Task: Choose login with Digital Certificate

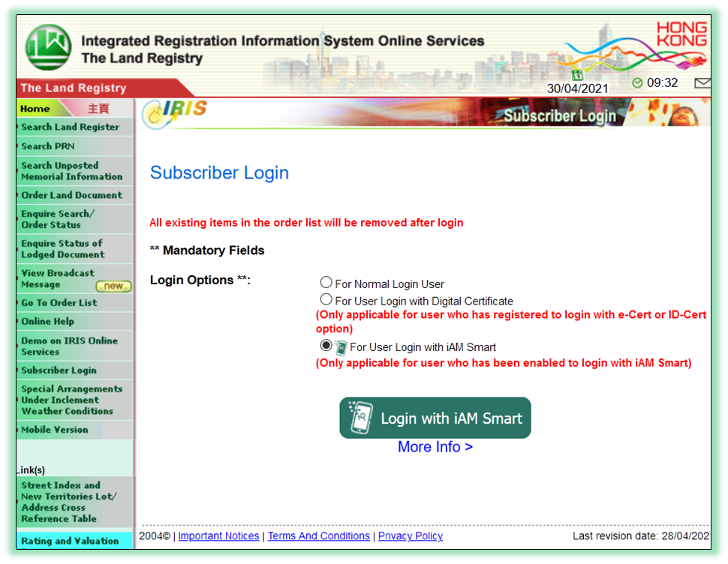Action: [326, 299]
